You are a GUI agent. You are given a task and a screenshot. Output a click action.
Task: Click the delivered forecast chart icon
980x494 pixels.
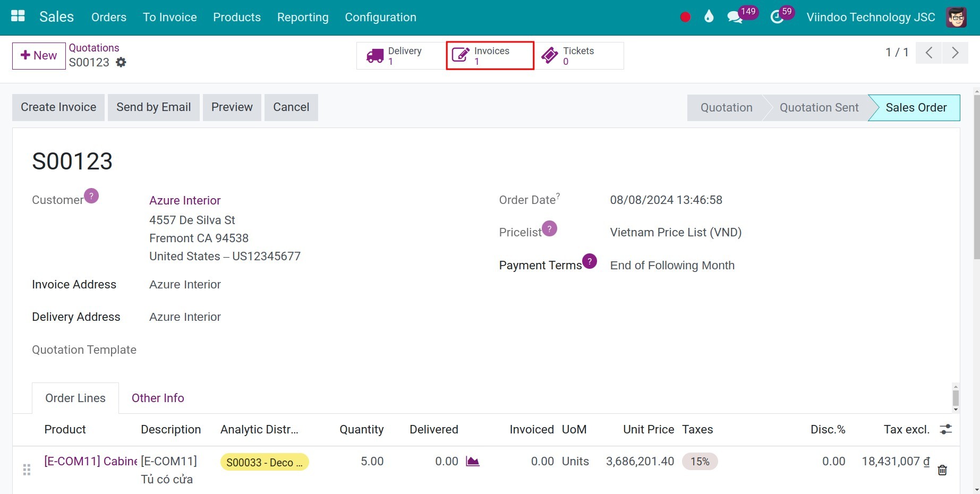tap(473, 461)
